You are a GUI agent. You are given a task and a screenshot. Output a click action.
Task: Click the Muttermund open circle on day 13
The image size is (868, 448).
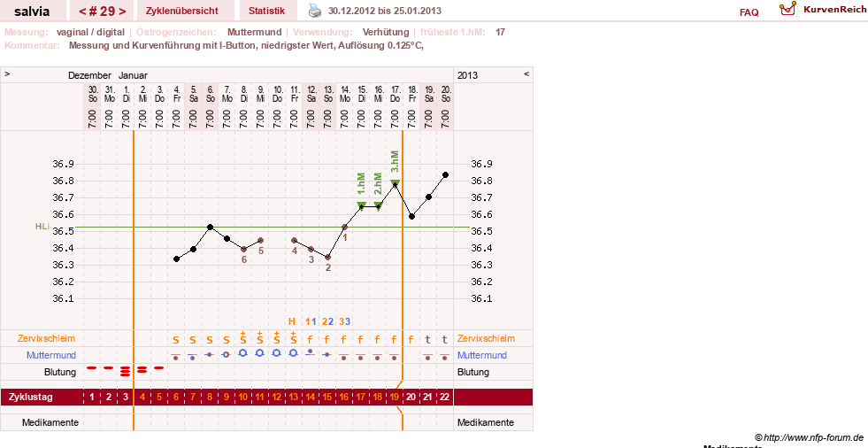[x=294, y=352]
